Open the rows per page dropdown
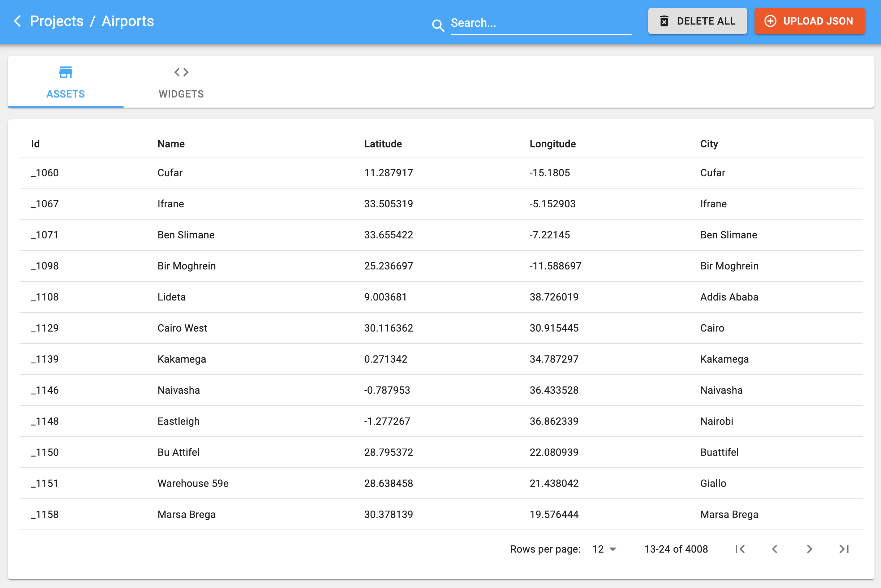Screen dimensions: 881x588 tap(604, 549)
